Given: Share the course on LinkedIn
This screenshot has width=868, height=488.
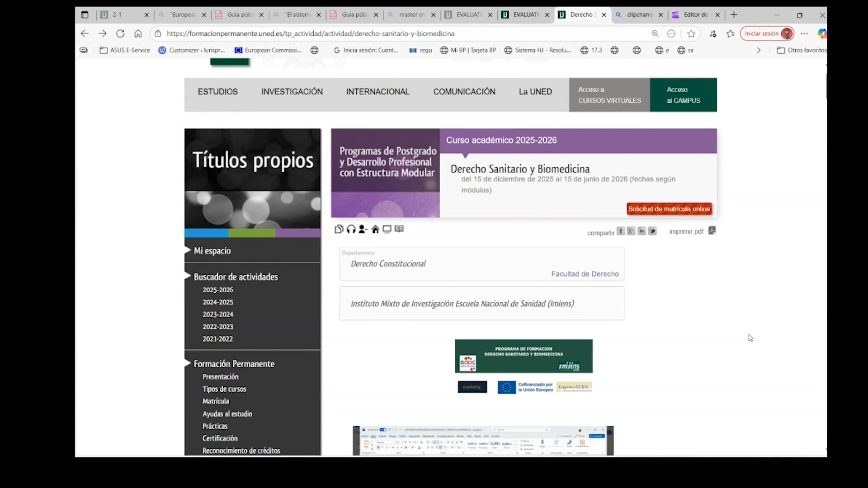Looking at the screenshot, I should [x=642, y=231].
